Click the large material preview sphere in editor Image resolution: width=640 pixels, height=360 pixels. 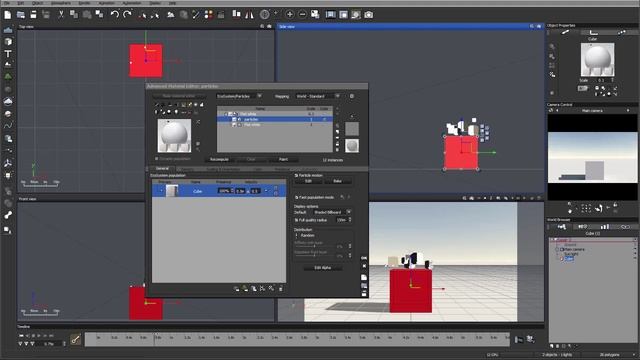tap(174, 136)
